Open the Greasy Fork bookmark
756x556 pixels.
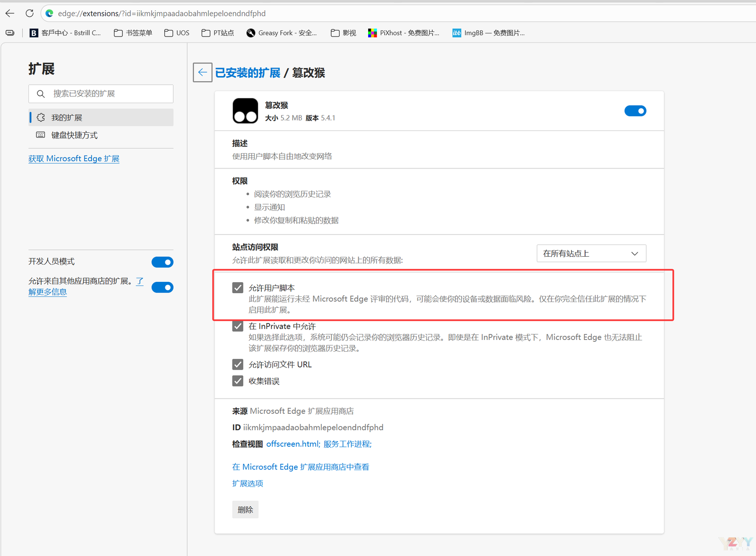(282, 33)
